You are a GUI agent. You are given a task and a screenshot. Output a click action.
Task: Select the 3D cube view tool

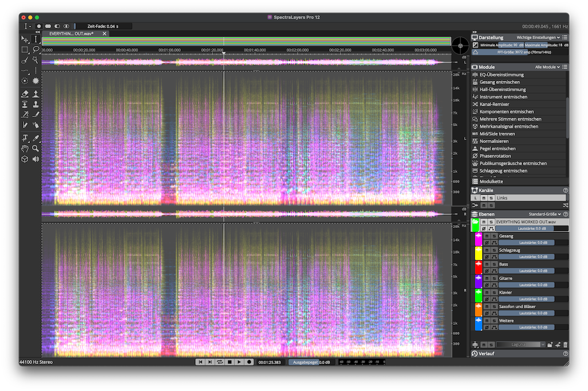[25, 159]
